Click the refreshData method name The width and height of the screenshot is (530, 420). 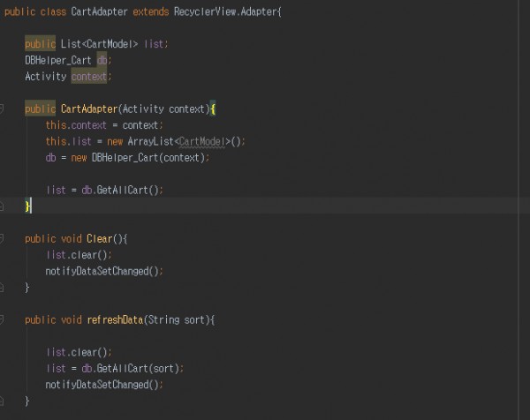[115, 319]
